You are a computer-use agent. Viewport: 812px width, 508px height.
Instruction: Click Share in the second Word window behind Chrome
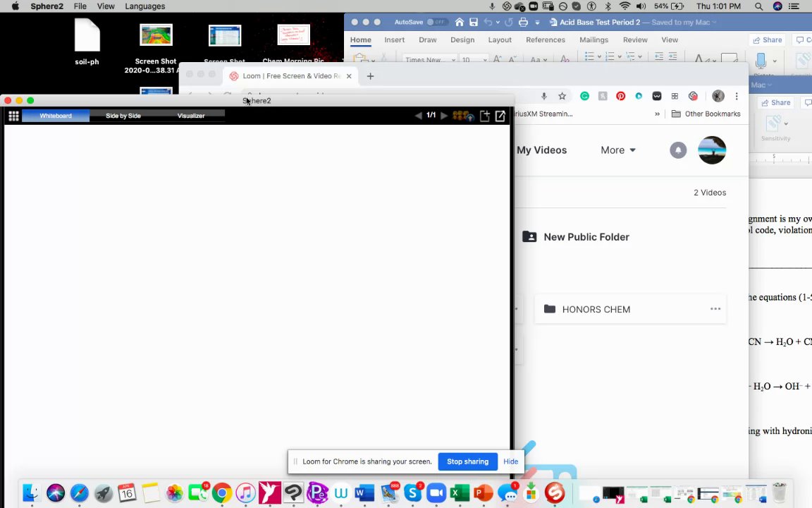(x=775, y=102)
